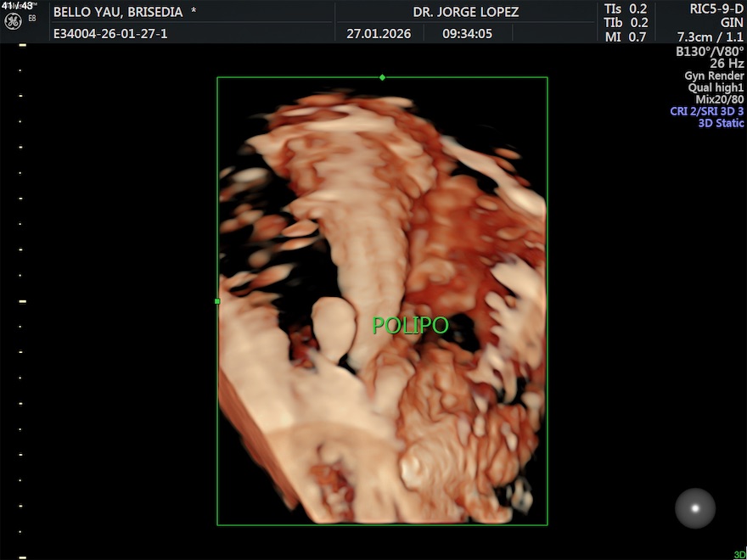This screenshot has width=747, height=560.
Task: Click the exam date 27.01.2026
Action: [x=379, y=34]
